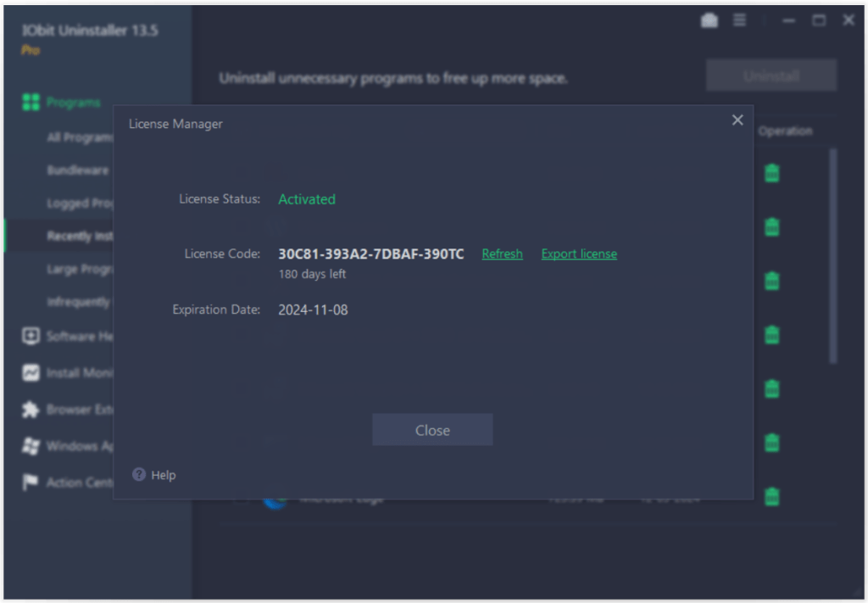This screenshot has width=868, height=603.
Task: Click the program list vertical scrollbar
Action: pyautogui.click(x=832, y=254)
